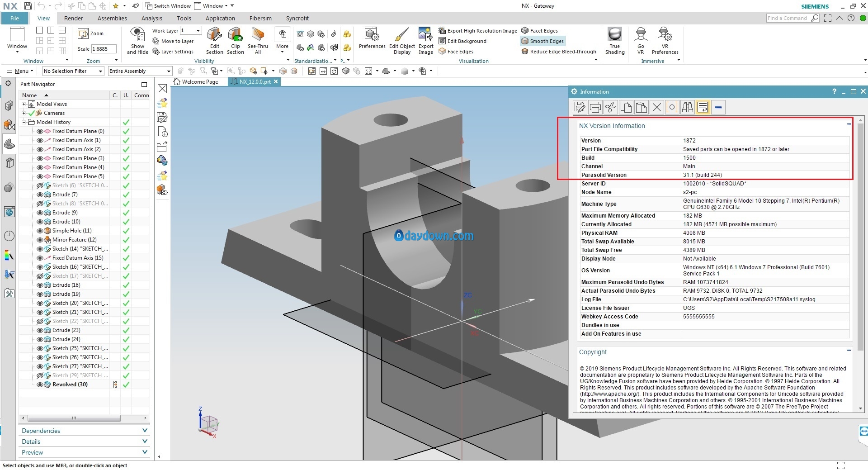Image resolution: width=868 pixels, height=470 pixels.
Task: Click the Find a Command search box
Action: click(792, 18)
